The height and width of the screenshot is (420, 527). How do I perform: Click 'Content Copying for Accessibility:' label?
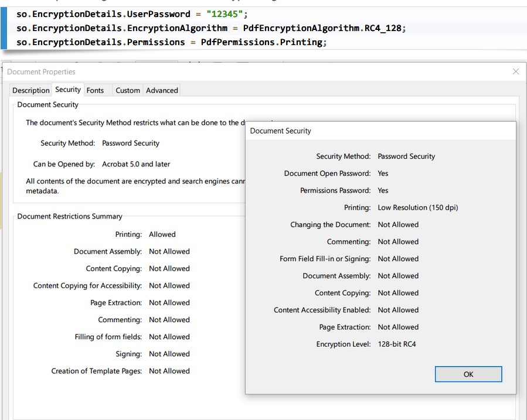click(87, 286)
